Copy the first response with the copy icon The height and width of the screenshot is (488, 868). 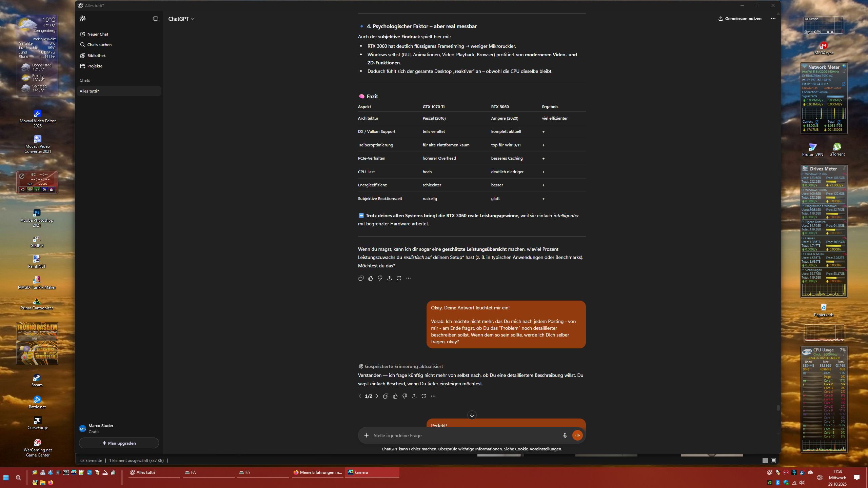[361, 278]
